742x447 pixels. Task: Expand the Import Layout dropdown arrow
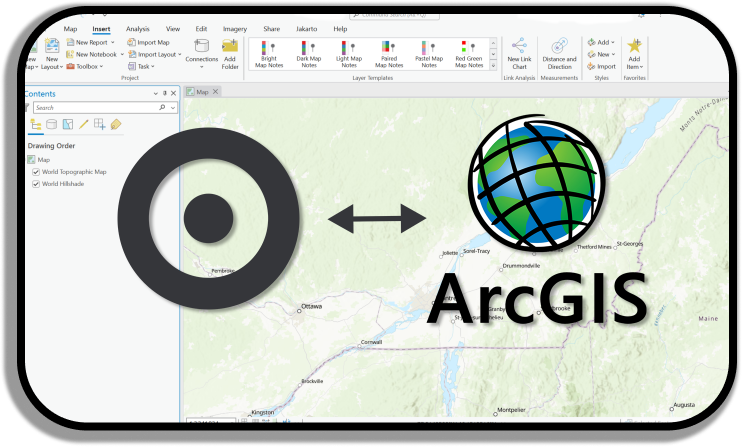coord(180,54)
